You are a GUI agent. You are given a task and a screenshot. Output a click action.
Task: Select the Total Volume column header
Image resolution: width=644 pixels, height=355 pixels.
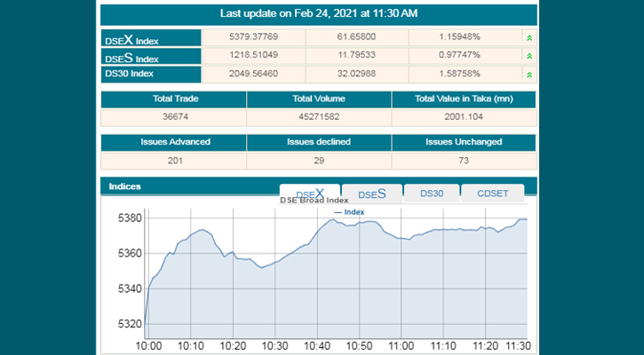tap(319, 99)
